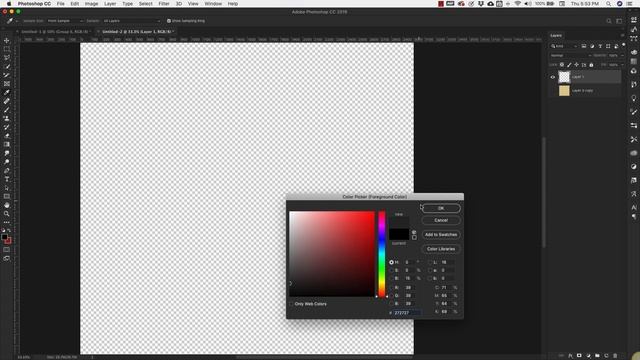Viewport: 640px width, 360px height.
Task: Select the History Brush tool
Action: point(7,127)
